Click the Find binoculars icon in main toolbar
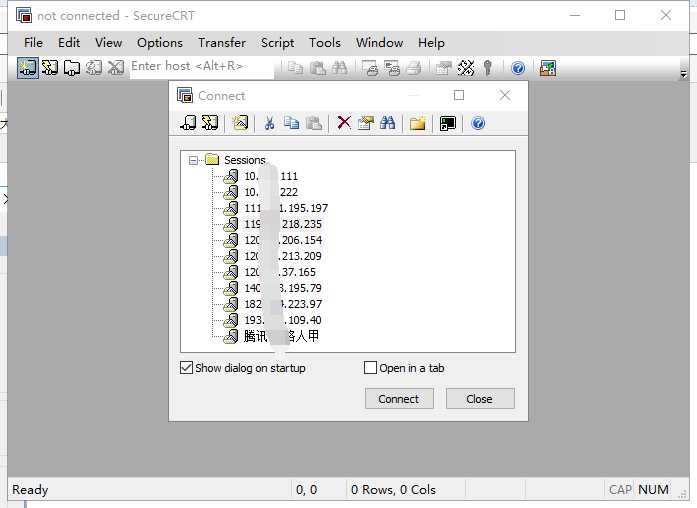 coord(340,68)
